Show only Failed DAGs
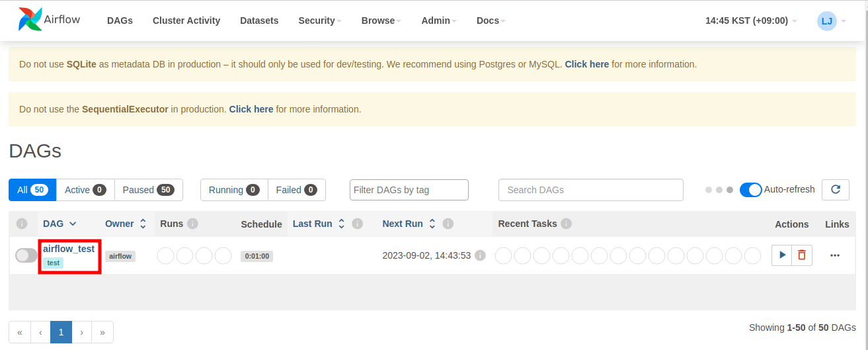The width and height of the screenshot is (868, 350). pos(297,190)
